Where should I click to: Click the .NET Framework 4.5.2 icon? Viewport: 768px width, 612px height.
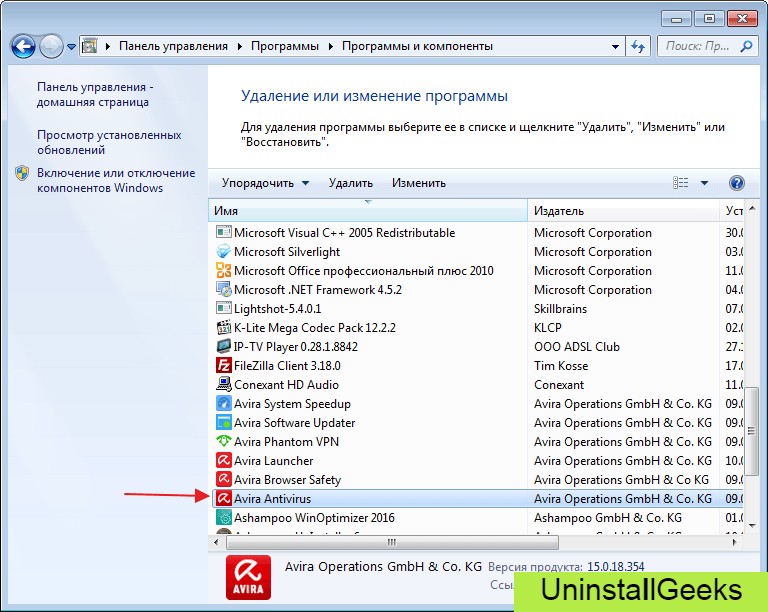(223, 289)
